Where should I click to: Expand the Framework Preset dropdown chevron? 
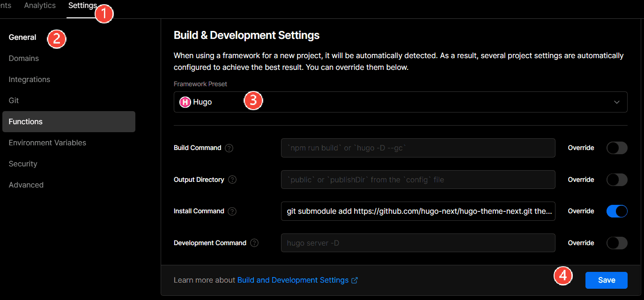[617, 102]
